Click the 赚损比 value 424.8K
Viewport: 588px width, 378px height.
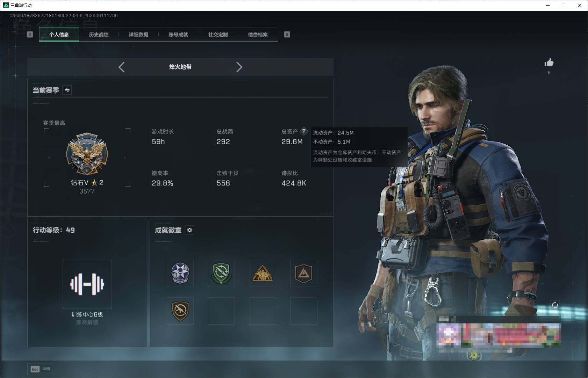(x=294, y=183)
